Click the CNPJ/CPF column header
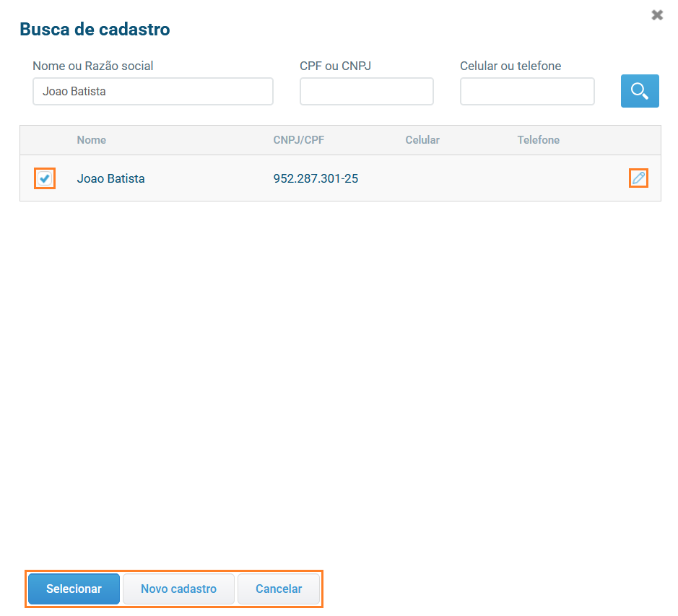Viewport: 678px width, 616px height. click(x=298, y=140)
